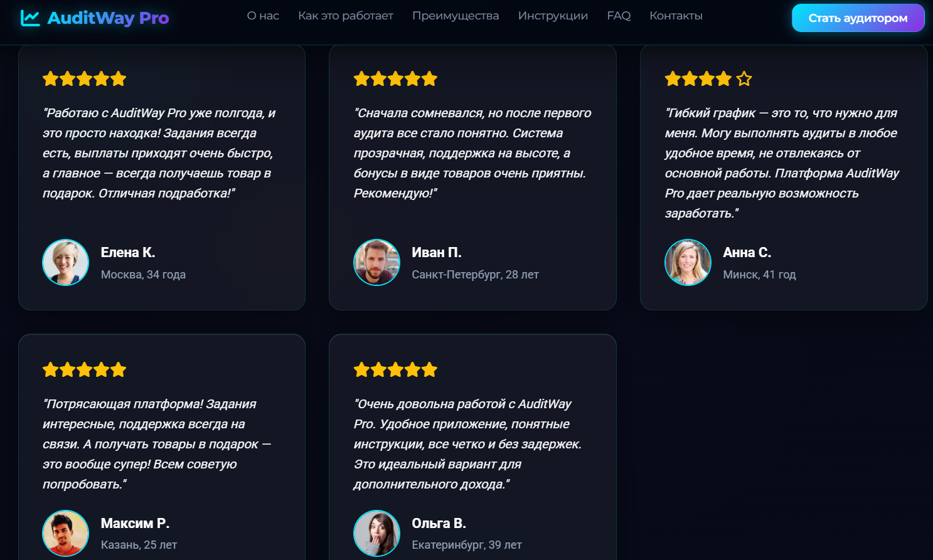The image size is (933, 560).
Task: Click Елена К.'s avatar photo
Action: pos(66,262)
